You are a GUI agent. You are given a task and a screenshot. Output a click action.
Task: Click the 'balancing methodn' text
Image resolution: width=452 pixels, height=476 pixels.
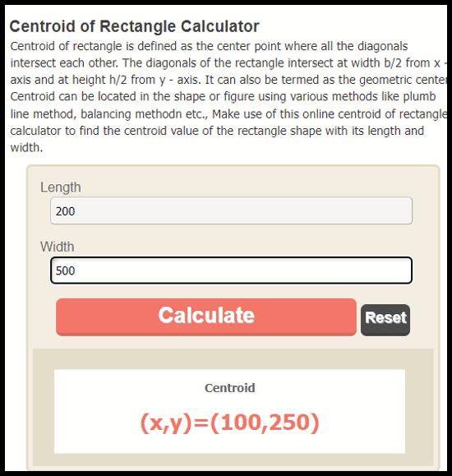pyautogui.click(x=131, y=114)
